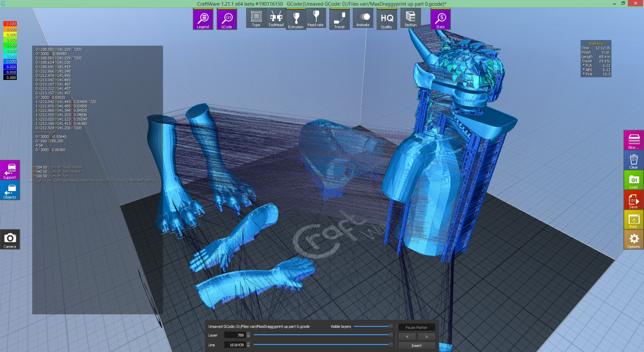The image size is (644, 352).
Task: Open the Options settings gear
Action: coord(634,239)
